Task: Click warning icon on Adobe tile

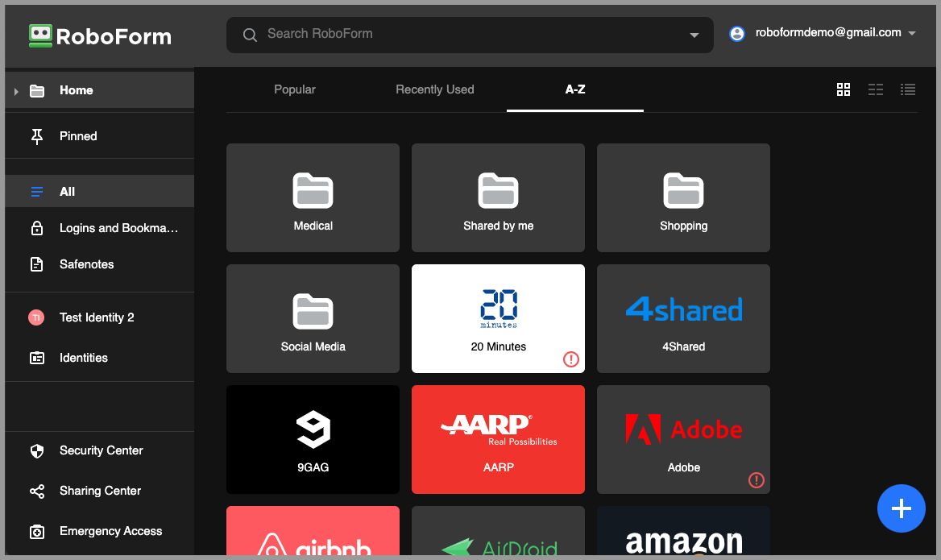Action: point(757,479)
